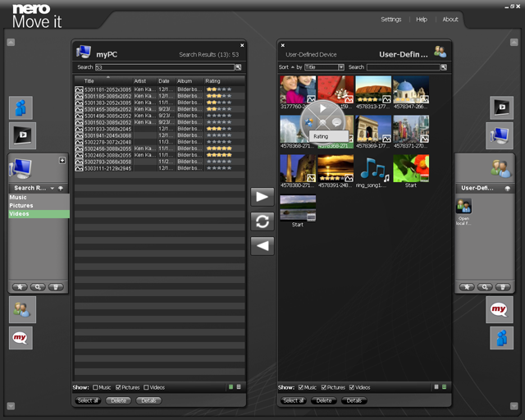Select the mobile phone icon in right sidebar
This screenshot has width=525, height=420.
click(x=501, y=338)
